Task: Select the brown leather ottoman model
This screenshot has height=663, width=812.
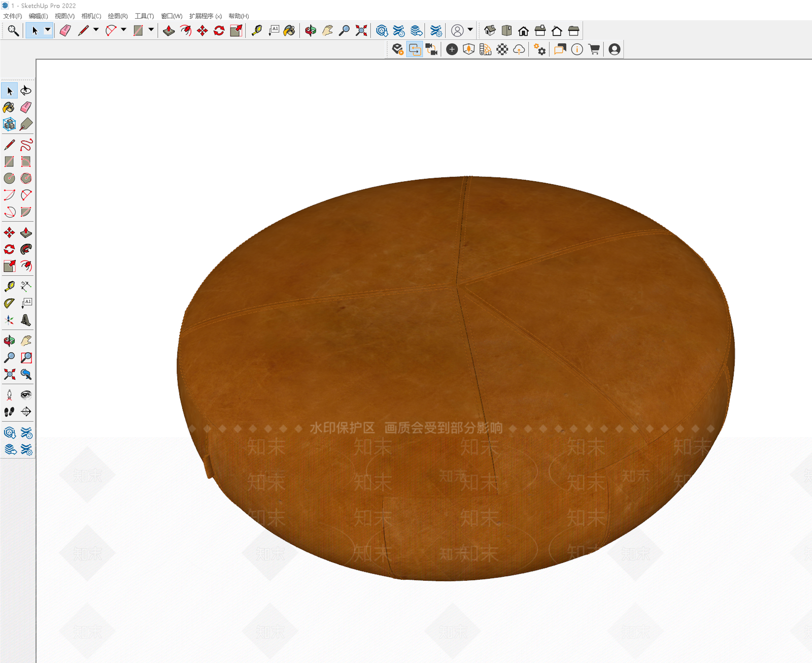Action: [x=456, y=378]
